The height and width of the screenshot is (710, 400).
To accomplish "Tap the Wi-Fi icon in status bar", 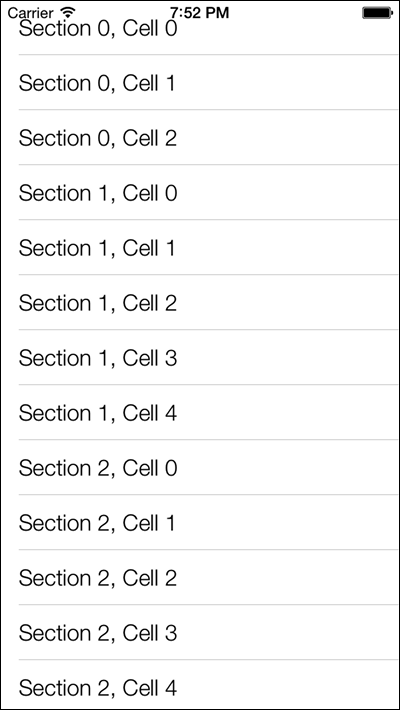I will tap(68, 13).
